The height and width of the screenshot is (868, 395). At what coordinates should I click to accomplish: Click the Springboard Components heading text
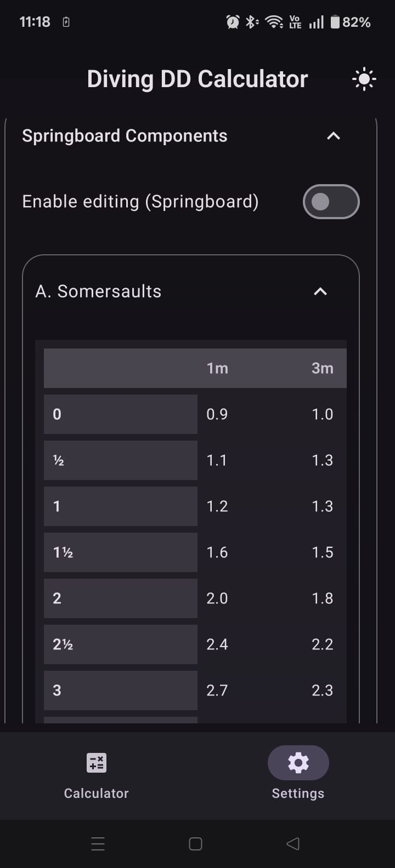coord(125,136)
